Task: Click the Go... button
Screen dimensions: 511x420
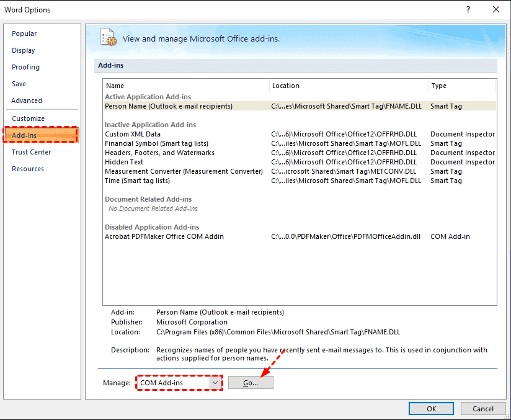Action: tap(251, 383)
